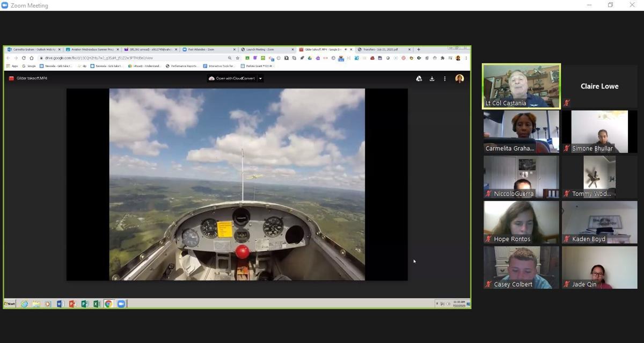Click the browser forward arrow
The image size is (644, 343).
(16, 58)
